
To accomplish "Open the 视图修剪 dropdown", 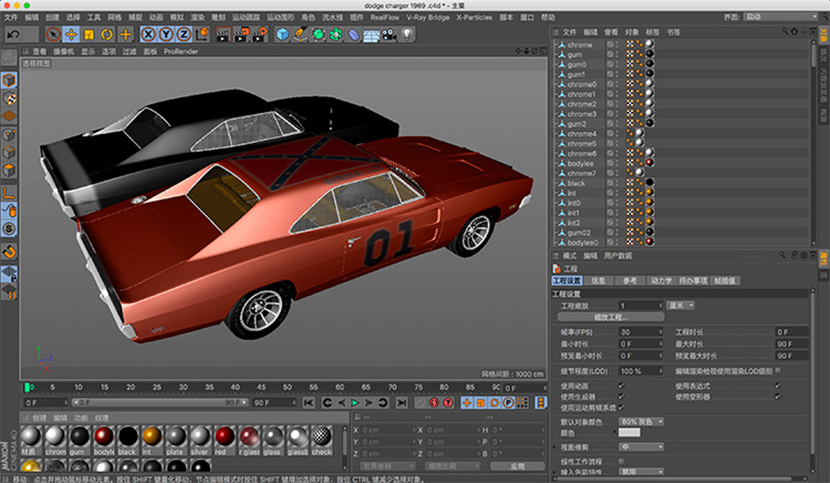I will coord(642,447).
